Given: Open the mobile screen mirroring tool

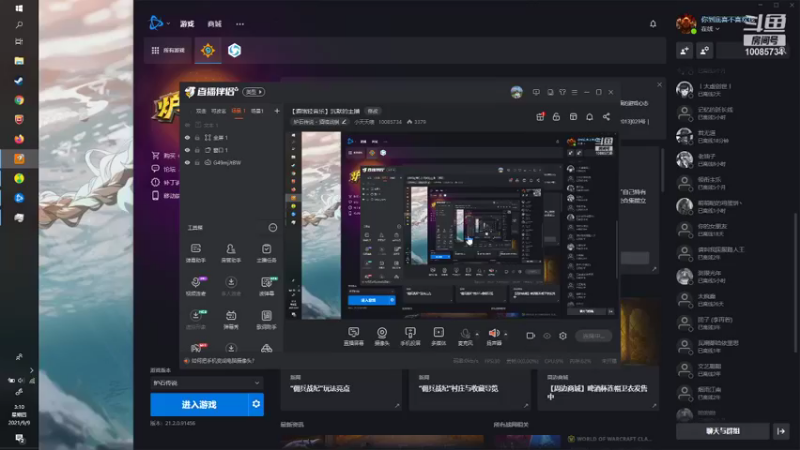Looking at the screenshot, I should (410, 336).
